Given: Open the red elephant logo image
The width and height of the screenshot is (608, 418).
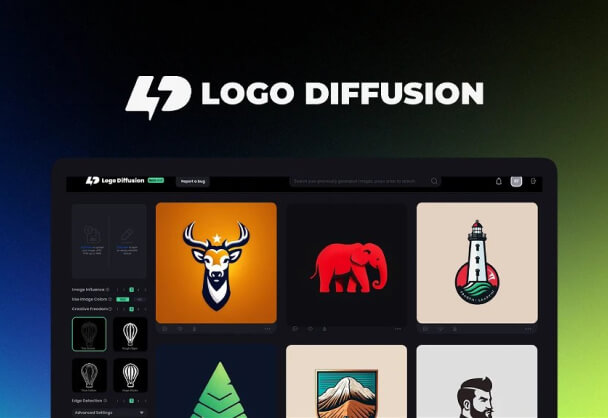Looking at the screenshot, I should coord(347,264).
